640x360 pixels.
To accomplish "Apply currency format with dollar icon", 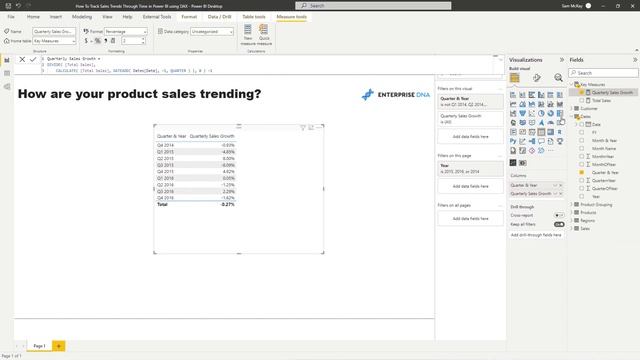I will pos(86,41).
